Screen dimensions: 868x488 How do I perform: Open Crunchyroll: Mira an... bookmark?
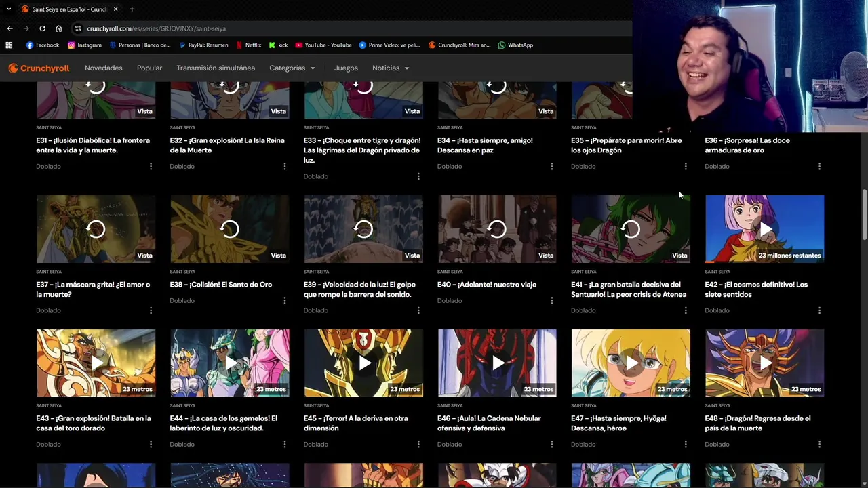pos(459,45)
